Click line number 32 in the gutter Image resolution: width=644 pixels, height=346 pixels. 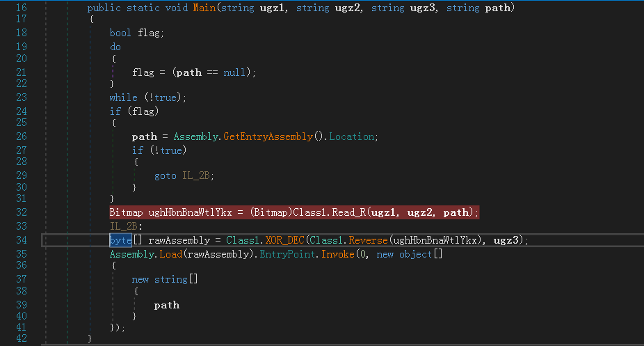click(22, 212)
